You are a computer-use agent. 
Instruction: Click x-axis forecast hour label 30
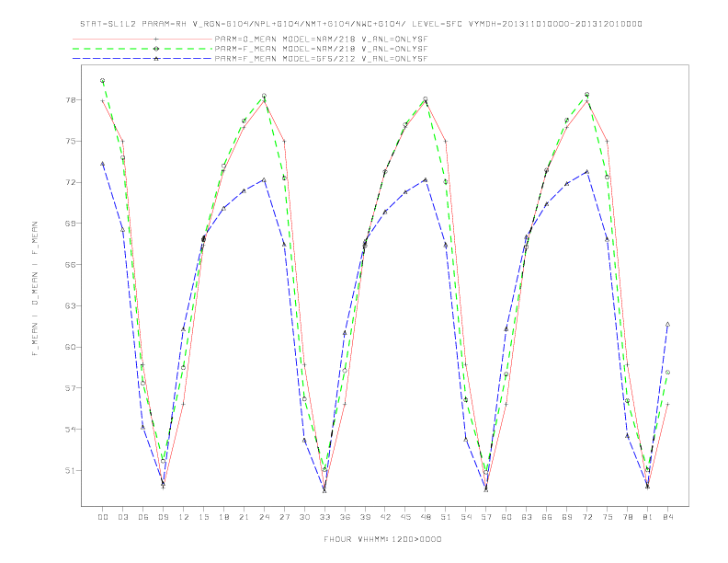(x=304, y=517)
